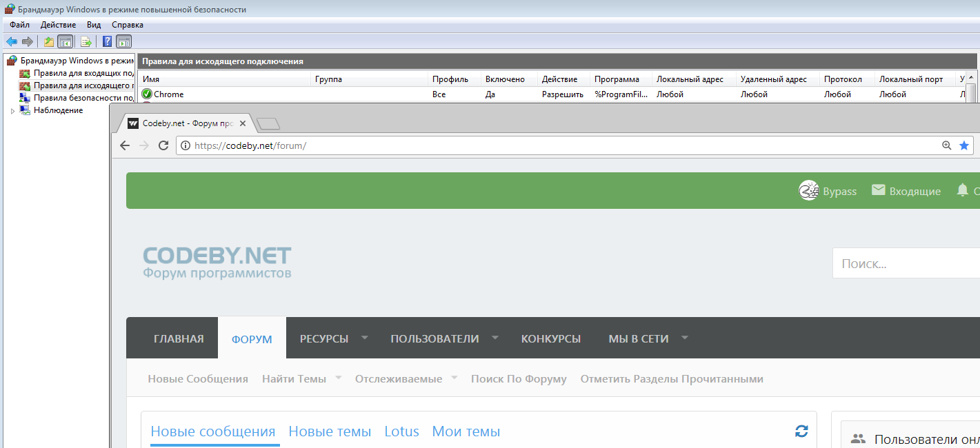
Task: Click the Протокол column header
Action: tap(847, 79)
